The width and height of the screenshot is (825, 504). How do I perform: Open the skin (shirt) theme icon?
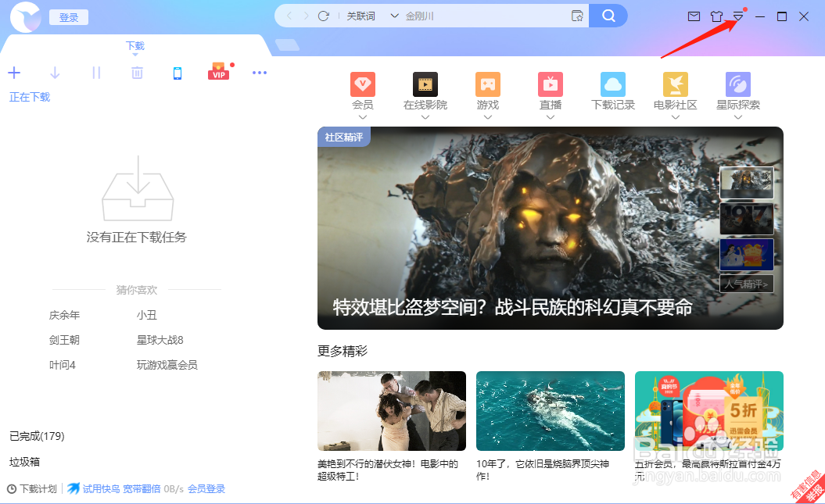pos(716,16)
